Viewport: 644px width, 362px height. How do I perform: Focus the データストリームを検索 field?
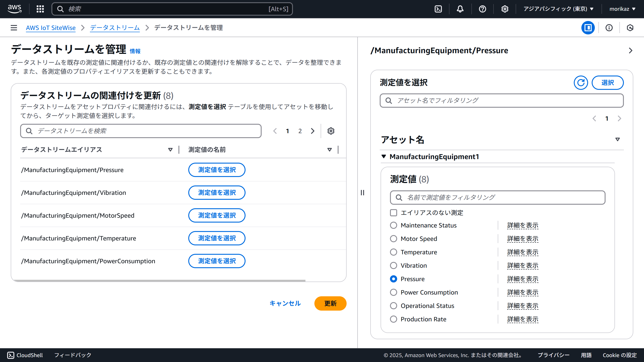click(x=141, y=131)
